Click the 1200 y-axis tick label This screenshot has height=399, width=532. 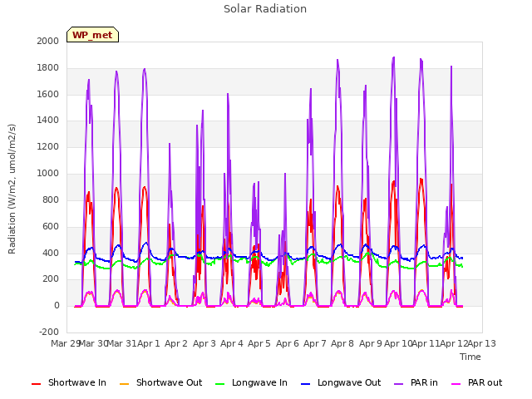48,147
